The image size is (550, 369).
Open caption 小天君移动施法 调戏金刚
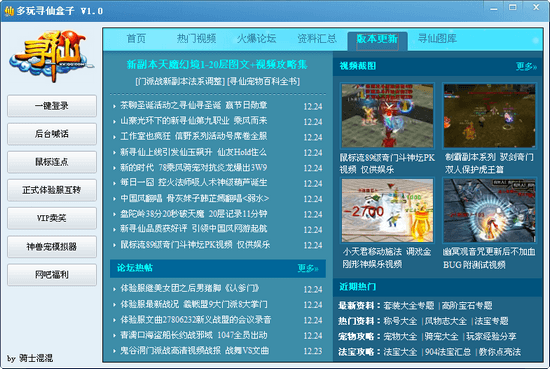coord(387,258)
